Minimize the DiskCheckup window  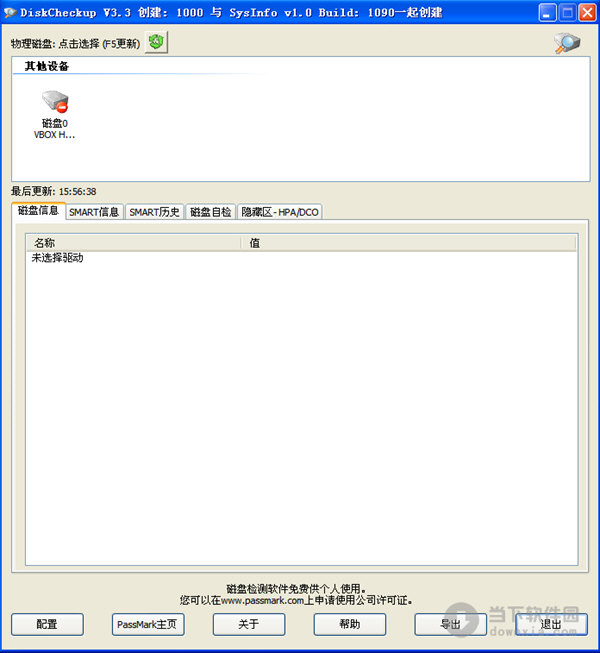tap(547, 12)
